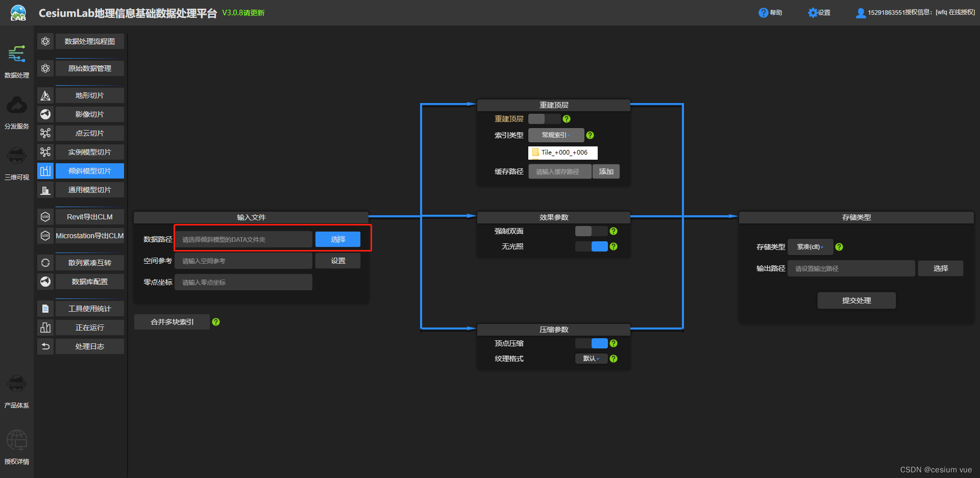This screenshot has height=478, width=980.
Task: Click the help icon next to 存储类型
Action: [x=839, y=247]
